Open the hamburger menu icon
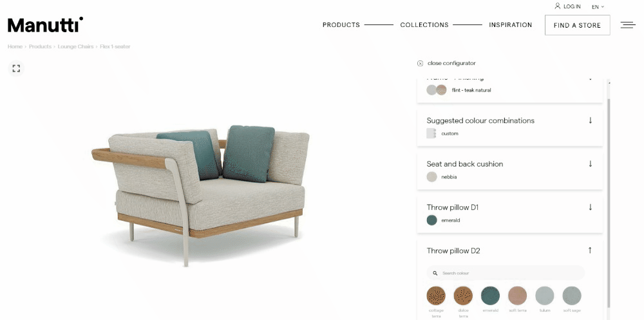Viewport: 644px width, 320px height. tap(628, 25)
